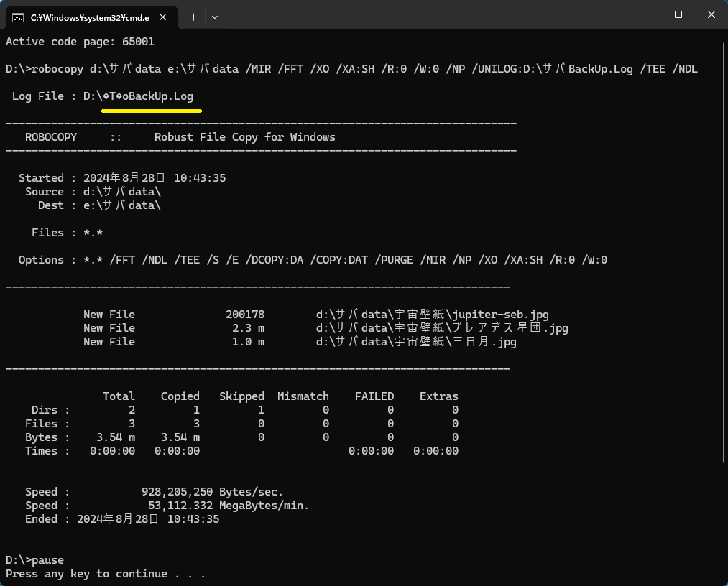Image resolution: width=728 pixels, height=586 pixels.
Task: Click the speed value 928,205,250 Bytes/sec.
Action: [212, 492]
